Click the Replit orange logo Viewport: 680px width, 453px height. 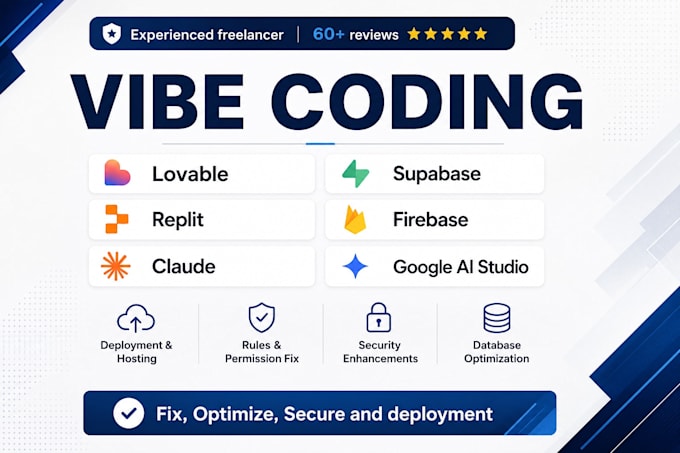coord(117,219)
